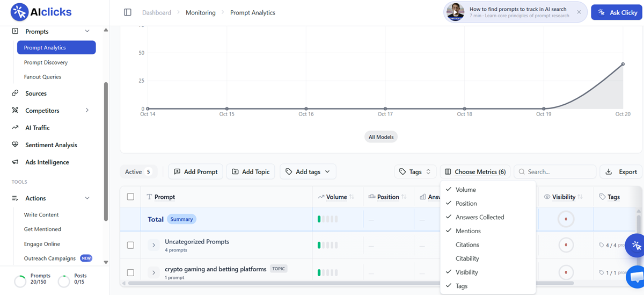Click the Add Topic button
Viewport: 644px width, 295px height.
click(251, 172)
